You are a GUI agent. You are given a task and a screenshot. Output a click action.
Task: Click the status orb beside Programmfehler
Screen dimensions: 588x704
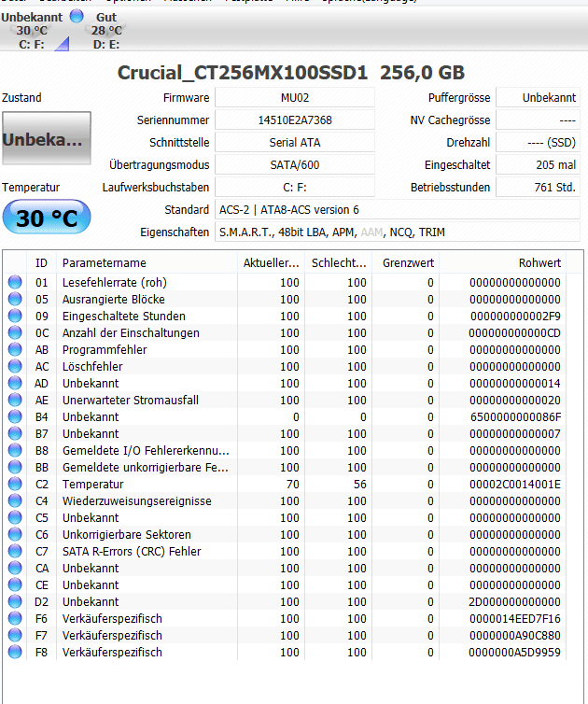coord(15,349)
